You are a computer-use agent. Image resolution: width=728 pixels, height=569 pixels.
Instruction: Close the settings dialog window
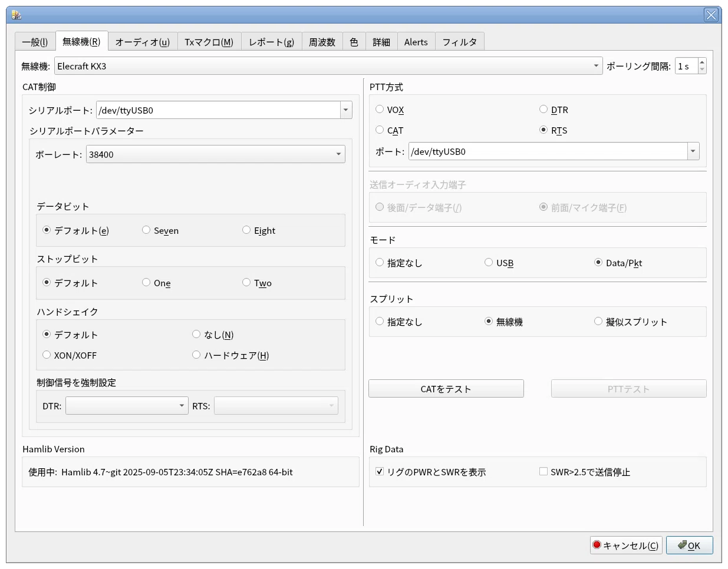pyautogui.click(x=711, y=15)
